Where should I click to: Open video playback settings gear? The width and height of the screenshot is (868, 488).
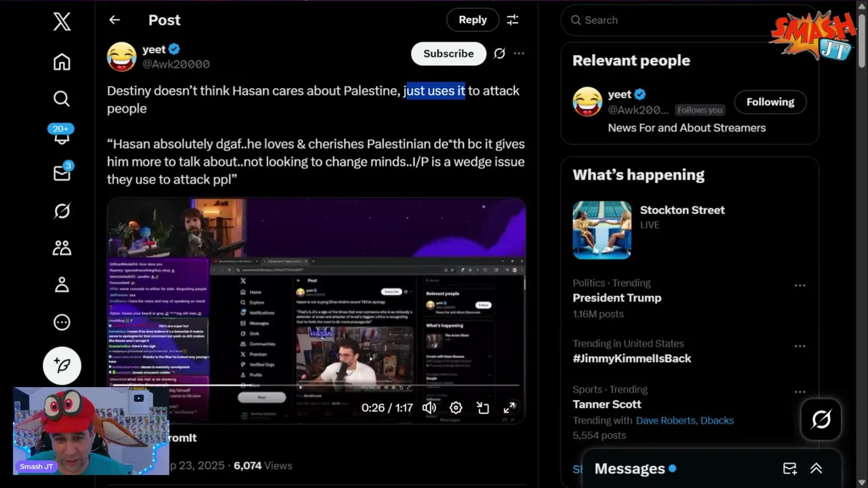(x=456, y=407)
